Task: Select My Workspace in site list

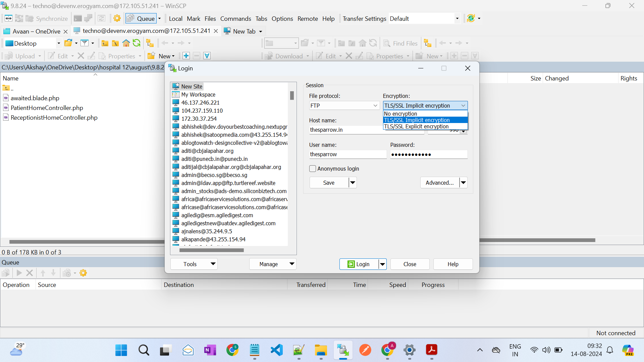Action: [x=198, y=95]
